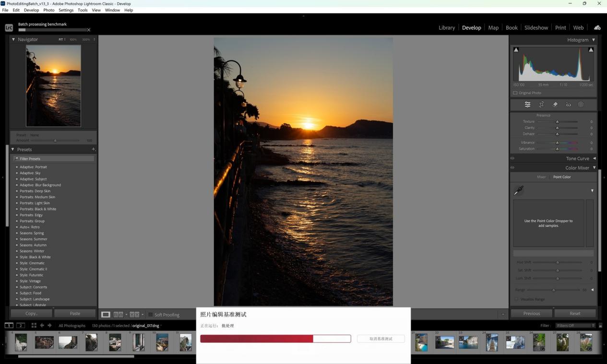Select the Loupe view icon
607x364 pixels.
point(106,315)
